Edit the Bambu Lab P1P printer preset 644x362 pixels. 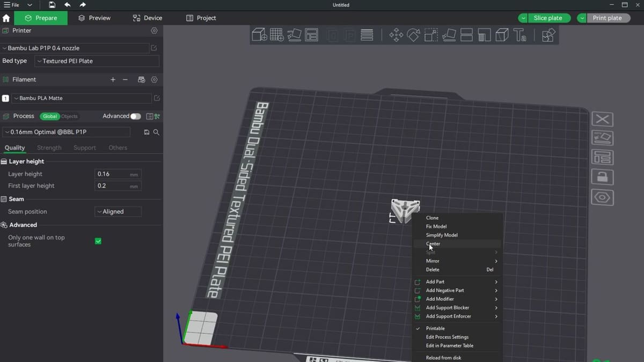154,48
